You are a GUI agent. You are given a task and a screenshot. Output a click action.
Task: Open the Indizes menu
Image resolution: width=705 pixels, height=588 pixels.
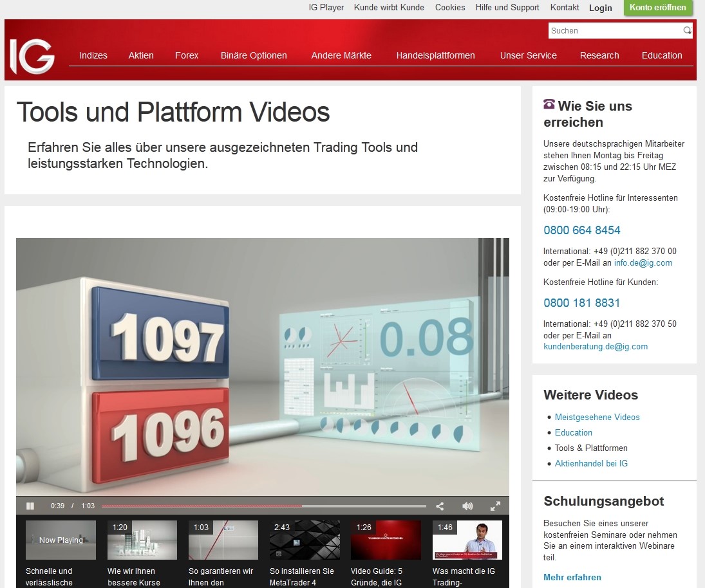(x=93, y=55)
